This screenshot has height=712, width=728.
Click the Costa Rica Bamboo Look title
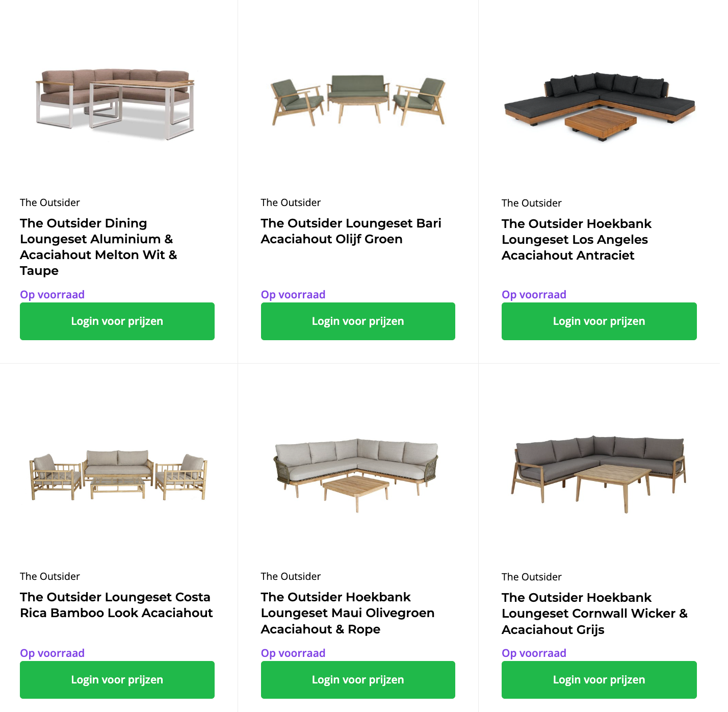click(x=116, y=605)
